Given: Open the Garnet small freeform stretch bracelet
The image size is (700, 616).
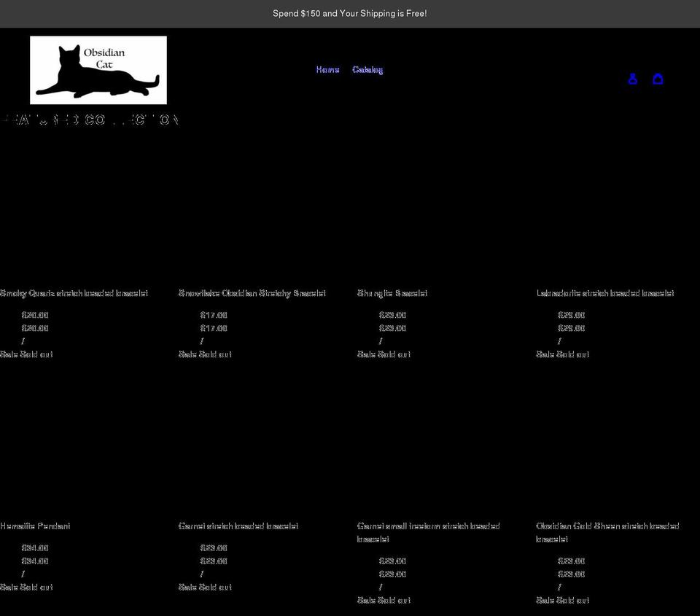Looking at the screenshot, I should (428, 532).
